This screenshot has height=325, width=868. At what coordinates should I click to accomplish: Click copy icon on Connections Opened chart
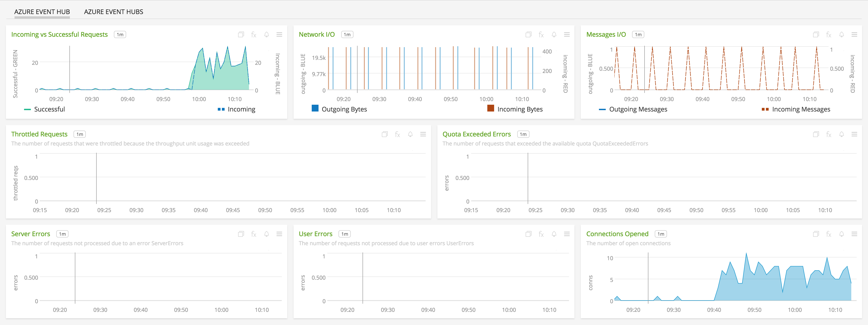point(816,234)
